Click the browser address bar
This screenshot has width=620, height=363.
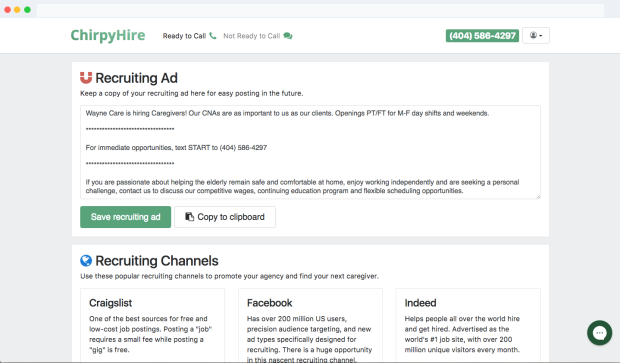point(320,10)
